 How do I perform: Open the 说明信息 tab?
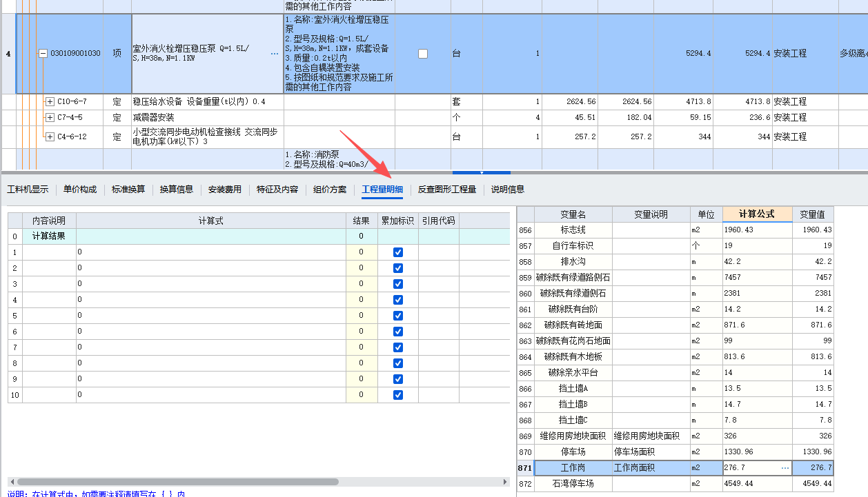tap(508, 190)
